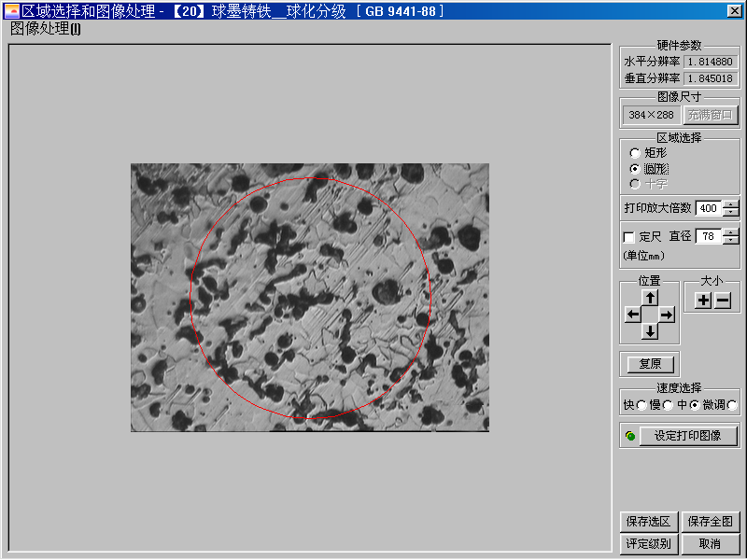Enable the 定尺 checkbox

(x=629, y=237)
